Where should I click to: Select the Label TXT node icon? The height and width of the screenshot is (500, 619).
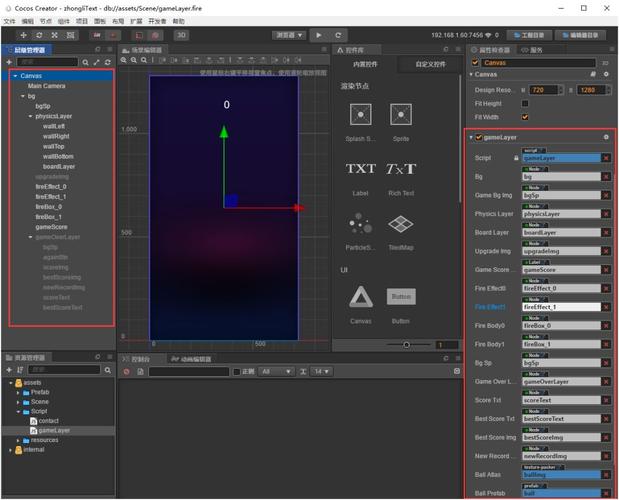(360, 169)
